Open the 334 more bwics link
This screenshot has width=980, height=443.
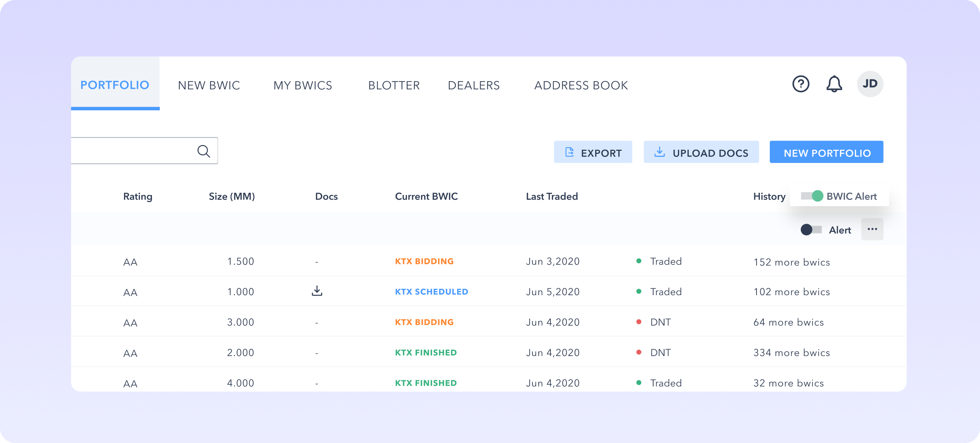791,353
